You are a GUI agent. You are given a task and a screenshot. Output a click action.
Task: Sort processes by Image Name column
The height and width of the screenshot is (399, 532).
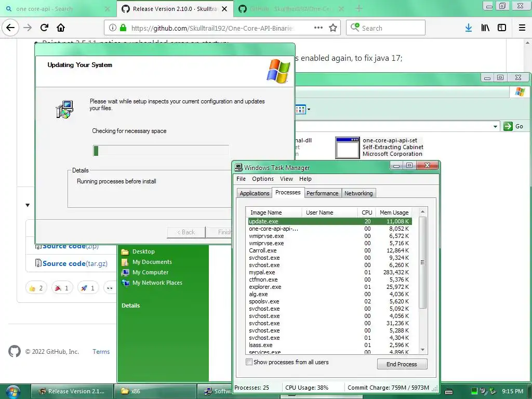(273, 212)
